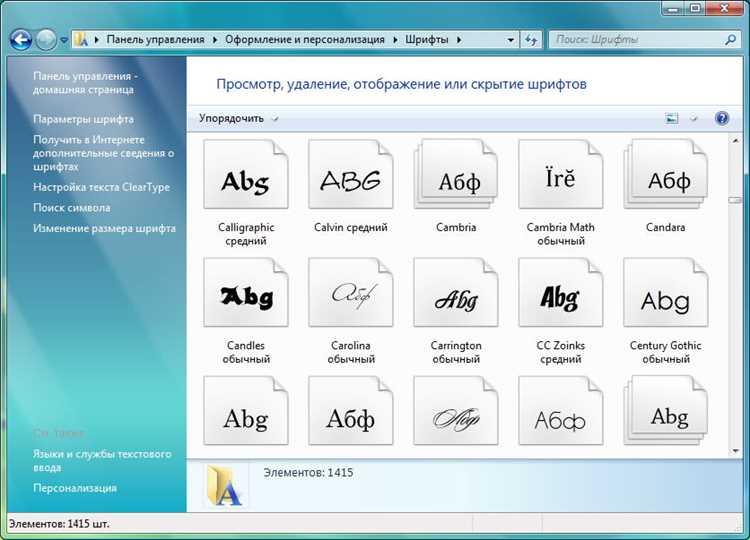The image size is (750, 540).
Task: Select the Calligraphic средний font thumbnail
Action: point(246,174)
